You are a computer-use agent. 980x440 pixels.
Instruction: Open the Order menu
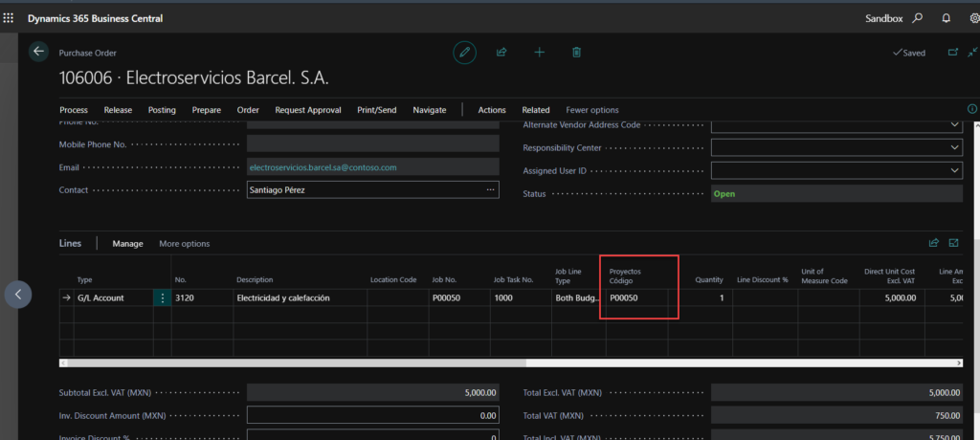[248, 110]
